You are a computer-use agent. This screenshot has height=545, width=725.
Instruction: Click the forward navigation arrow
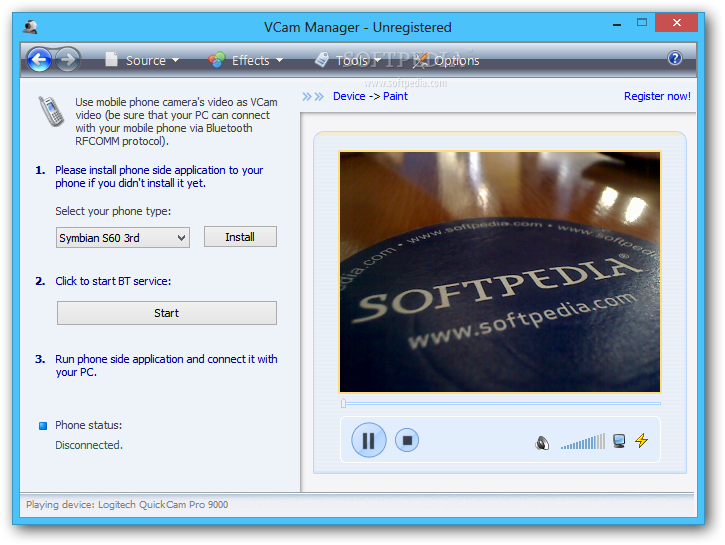[68, 60]
